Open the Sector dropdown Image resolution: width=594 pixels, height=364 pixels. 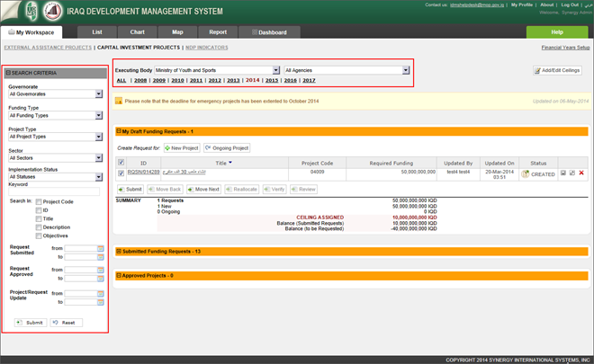pyautogui.click(x=56, y=158)
